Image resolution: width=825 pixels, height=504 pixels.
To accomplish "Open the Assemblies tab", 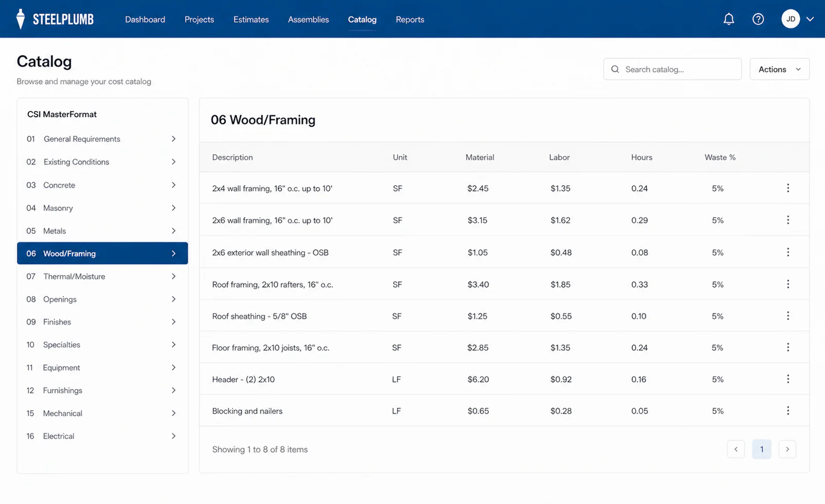I will tap(308, 20).
